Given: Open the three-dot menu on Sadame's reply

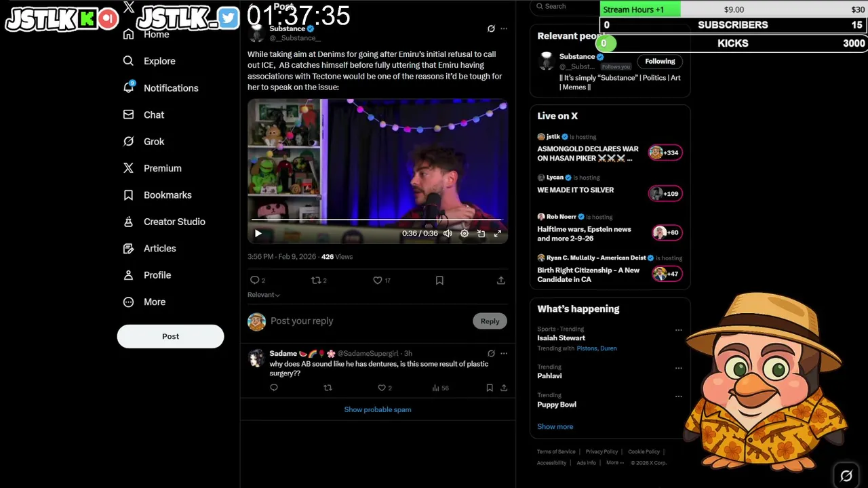Looking at the screenshot, I should click(504, 353).
